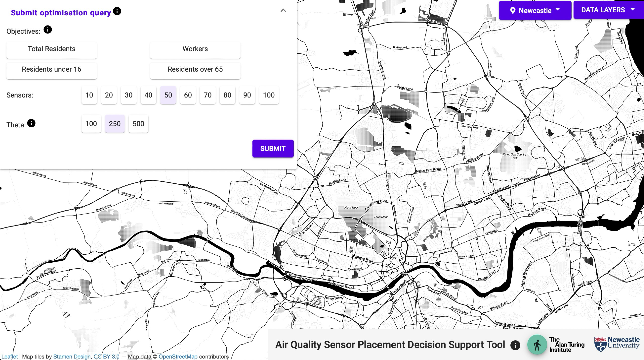Submit the optimisation query

[x=273, y=148]
